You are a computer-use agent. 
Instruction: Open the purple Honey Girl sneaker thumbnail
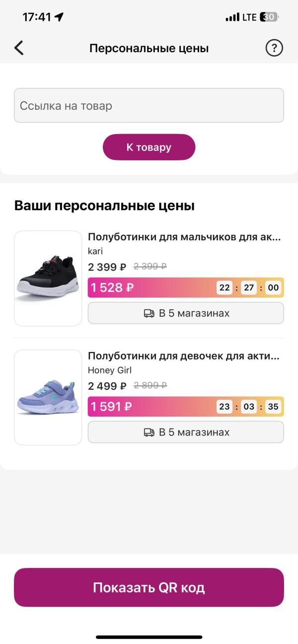(x=48, y=397)
